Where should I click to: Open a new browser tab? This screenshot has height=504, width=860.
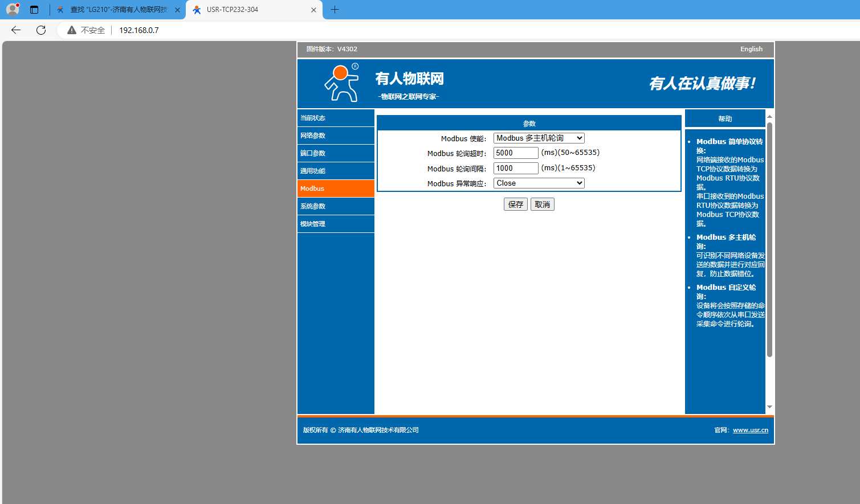click(335, 10)
